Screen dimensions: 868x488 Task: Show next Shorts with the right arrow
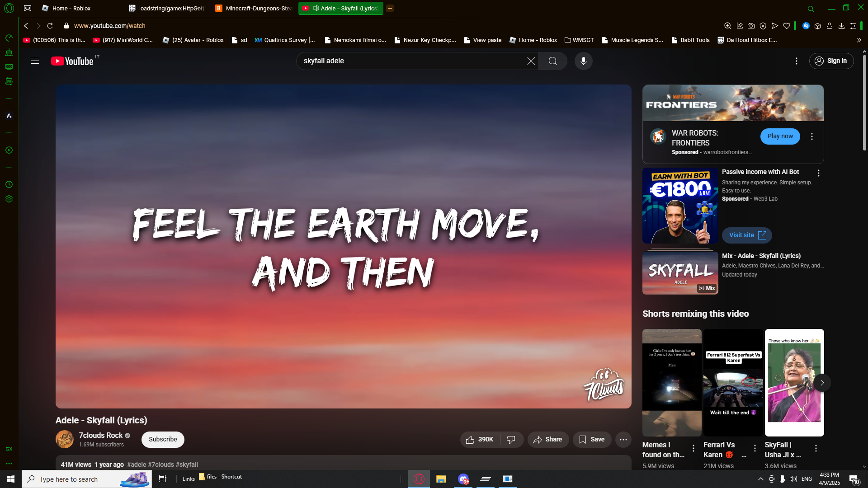click(x=822, y=383)
